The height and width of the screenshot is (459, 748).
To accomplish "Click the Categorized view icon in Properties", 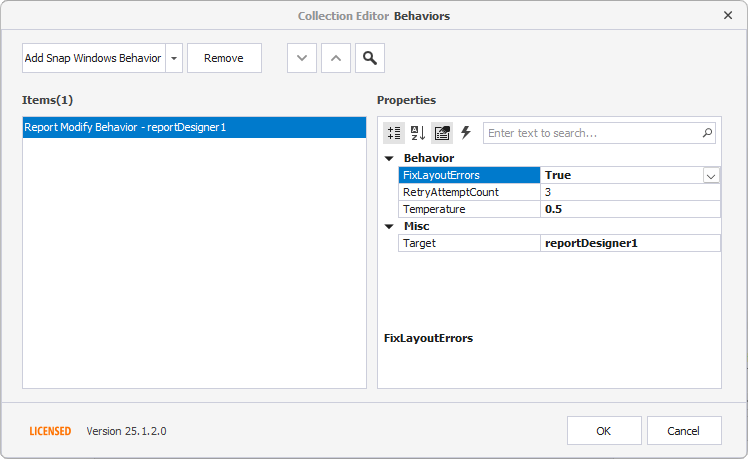I will 394,133.
